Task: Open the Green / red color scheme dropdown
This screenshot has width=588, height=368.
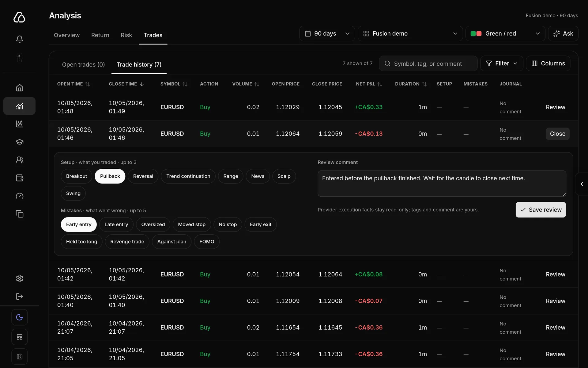Action: point(505,33)
